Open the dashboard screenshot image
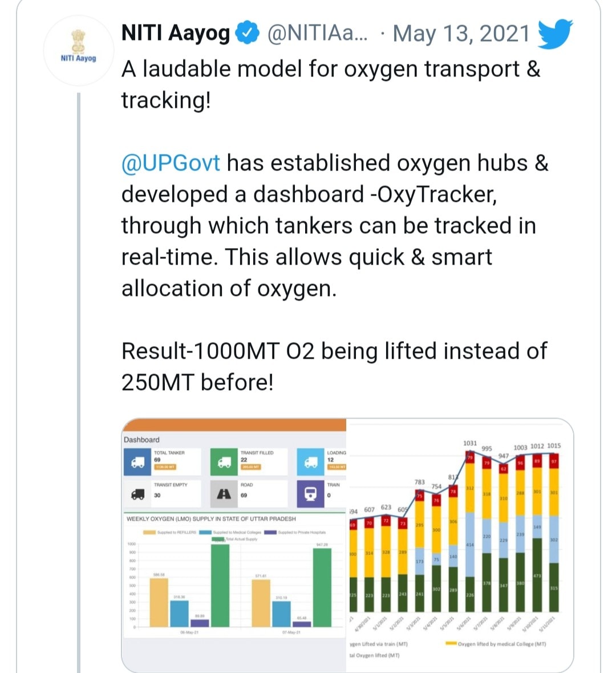Screen dimensions: 616x673 pos(234,545)
